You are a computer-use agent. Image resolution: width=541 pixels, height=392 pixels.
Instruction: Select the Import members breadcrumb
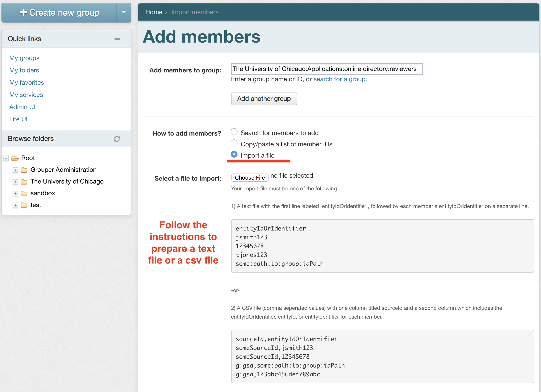coord(195,12)
